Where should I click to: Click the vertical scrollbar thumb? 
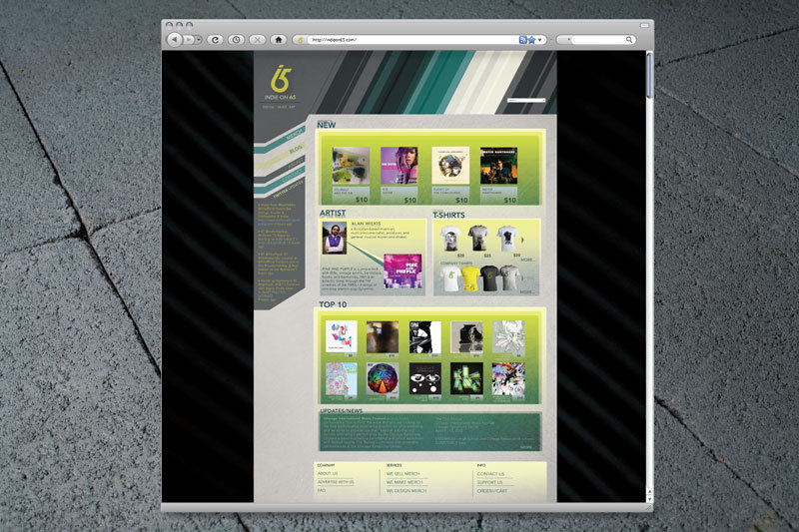649,75
